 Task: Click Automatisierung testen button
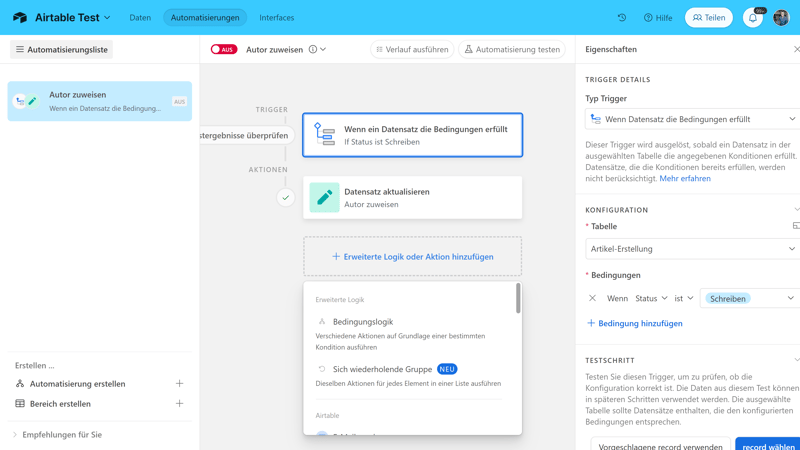coord(512,49)
